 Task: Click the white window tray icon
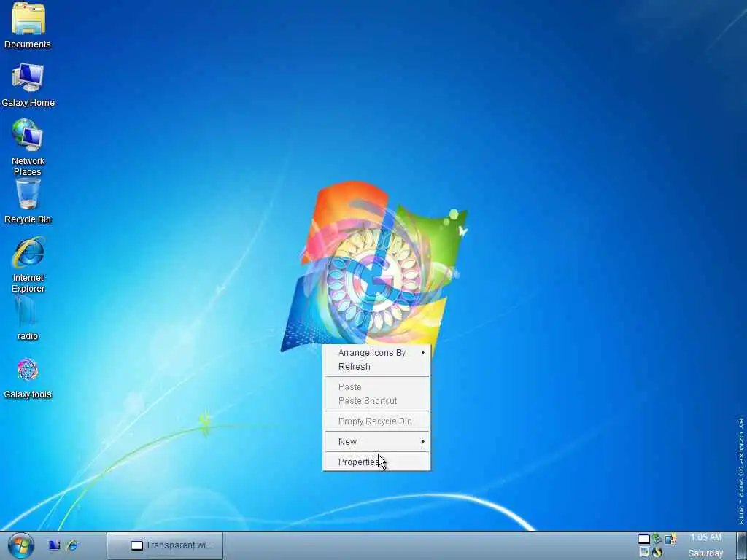click(643, 539)
